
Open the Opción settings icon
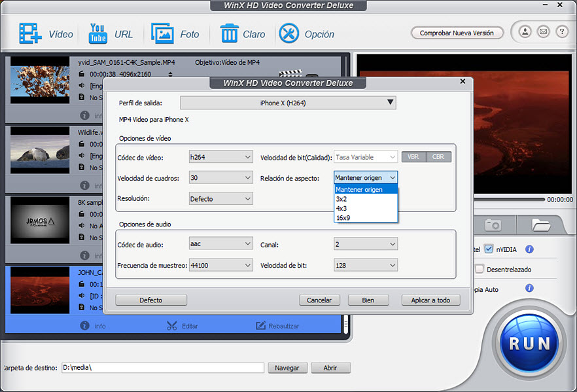[x=289, y=33]
